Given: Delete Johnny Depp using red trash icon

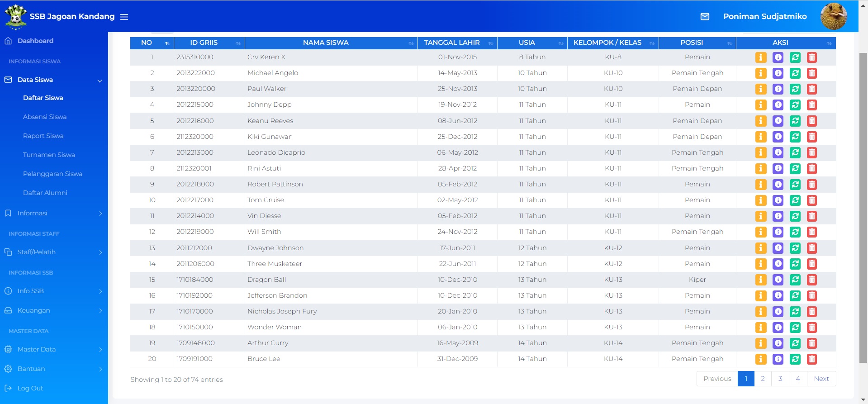Looking at the screenshot, I should pyautogui.click(x=812, y=105).
